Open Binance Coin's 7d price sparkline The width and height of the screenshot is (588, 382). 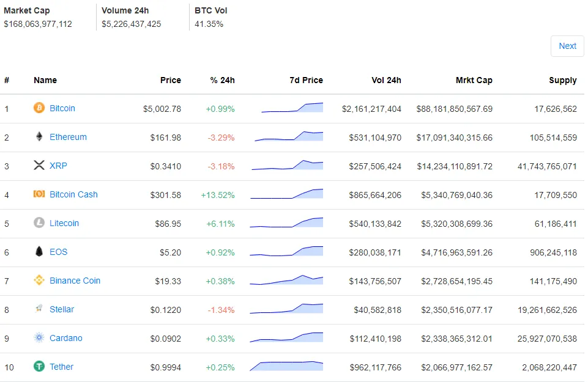(x=286, y=280)
